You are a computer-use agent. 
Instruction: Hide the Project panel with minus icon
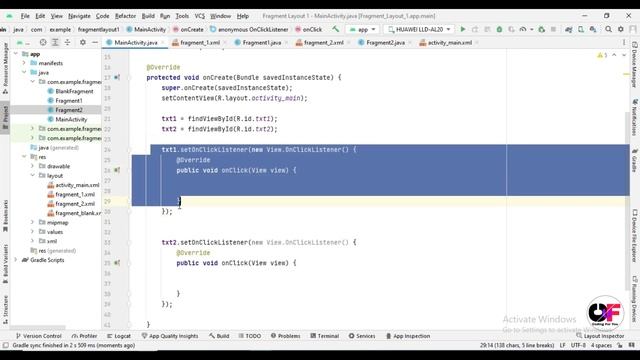click(95, 42)
